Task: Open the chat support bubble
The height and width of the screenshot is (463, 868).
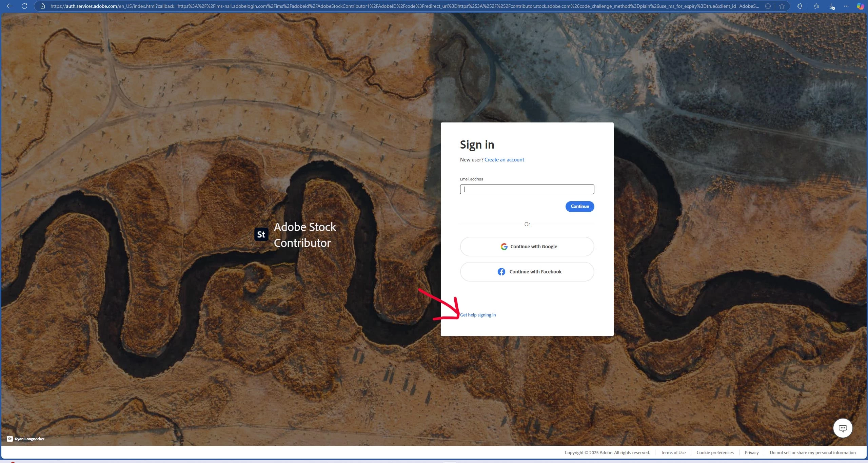Action: coord(843,428)
